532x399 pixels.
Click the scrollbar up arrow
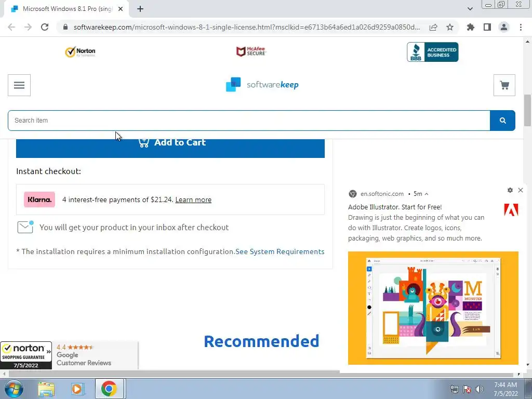[x=528, y=42]
